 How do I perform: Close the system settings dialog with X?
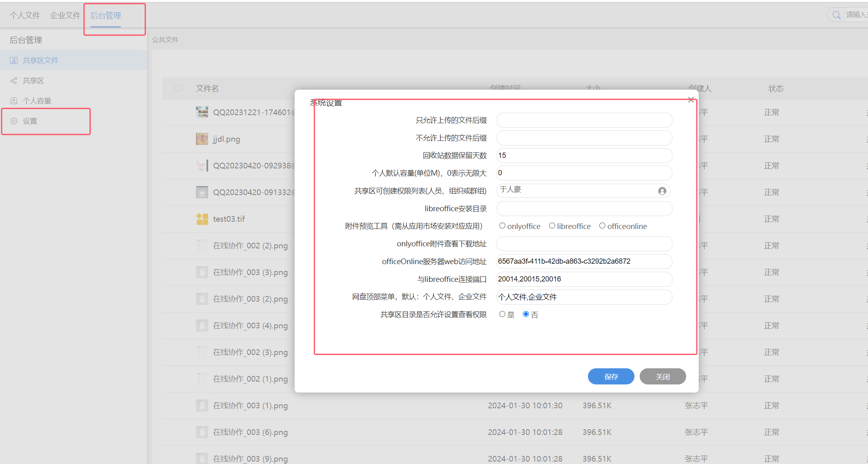tap(691, 100)
